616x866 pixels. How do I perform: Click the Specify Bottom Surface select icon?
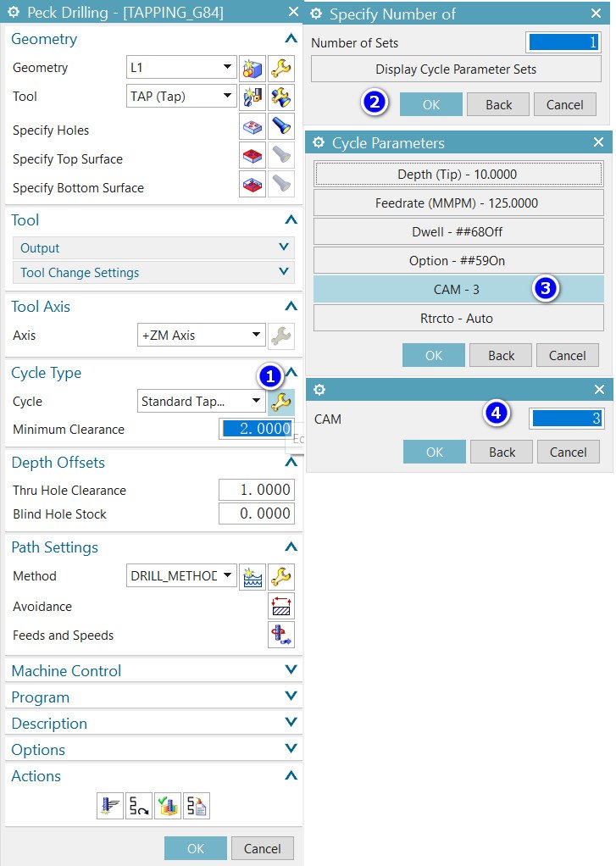click(x=253, y=184)
